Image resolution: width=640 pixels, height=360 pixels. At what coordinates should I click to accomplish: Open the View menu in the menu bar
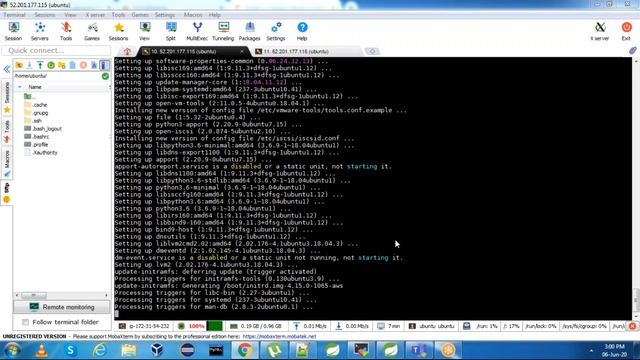coord(70,15)
